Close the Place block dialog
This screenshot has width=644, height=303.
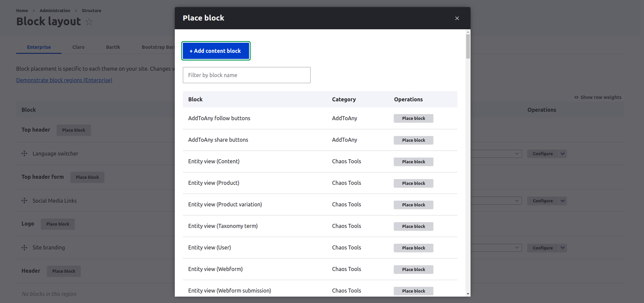click(x=457, y=18)
